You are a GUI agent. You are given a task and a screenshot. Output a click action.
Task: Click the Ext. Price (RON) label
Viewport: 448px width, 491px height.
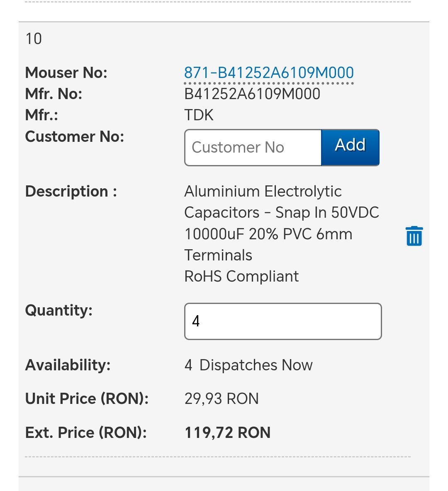point(86,433)
